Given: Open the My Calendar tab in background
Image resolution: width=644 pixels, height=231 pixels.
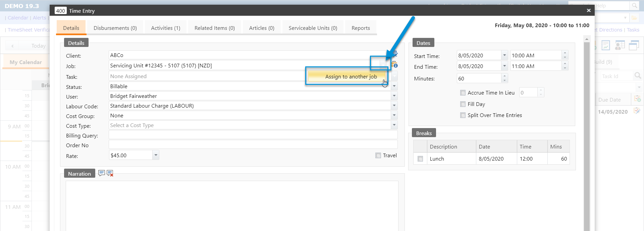Looking at the screenshot, I should 26,62.
